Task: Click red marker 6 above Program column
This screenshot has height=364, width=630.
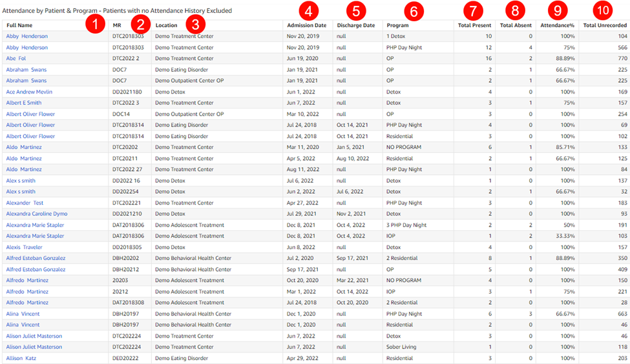Action: point(414,10)
